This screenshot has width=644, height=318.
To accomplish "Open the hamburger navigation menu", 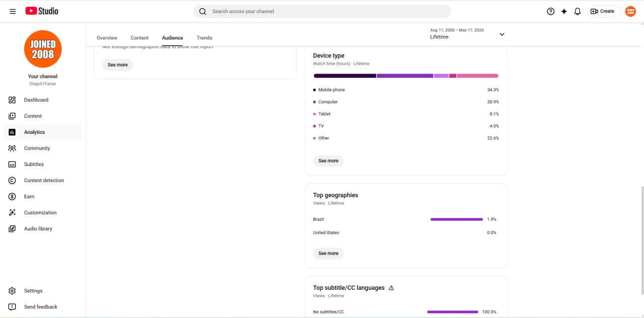I will [13, 11].
